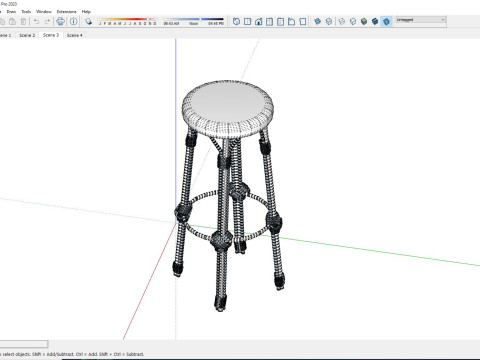Viewport: 480px width, 360px height.
Task: Click the status bar selection hint text
Action: (x=72, y=354)
